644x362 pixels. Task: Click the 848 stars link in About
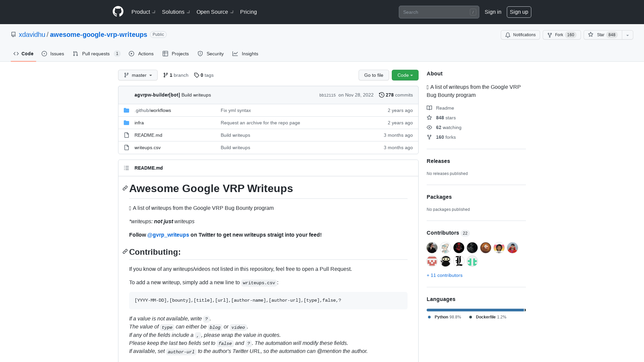pyautogui.click(x=441, y=118)
